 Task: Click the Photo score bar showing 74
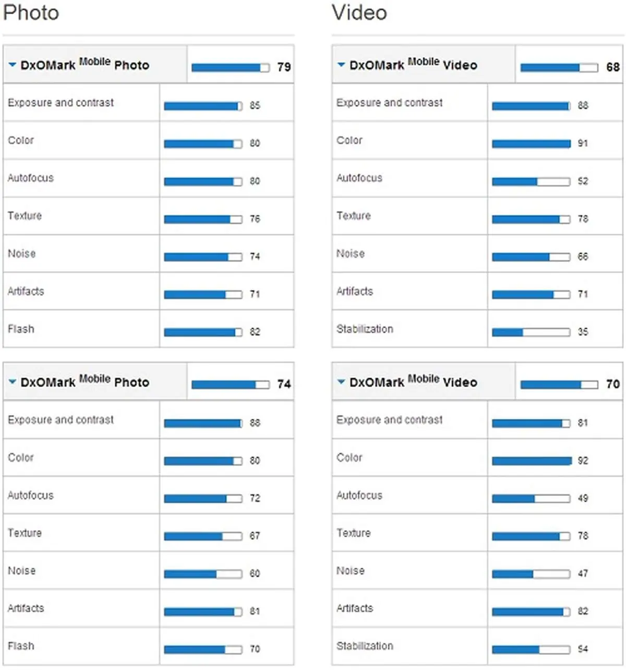pos(231,385)
